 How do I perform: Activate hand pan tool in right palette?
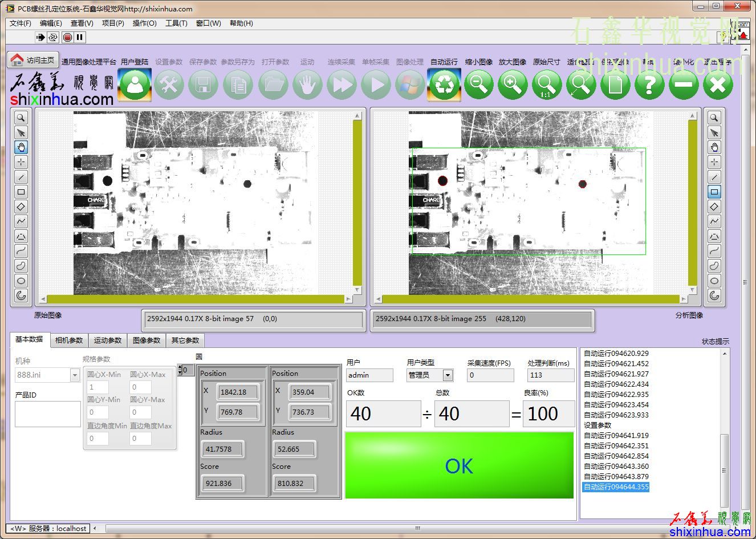[714, 147]
